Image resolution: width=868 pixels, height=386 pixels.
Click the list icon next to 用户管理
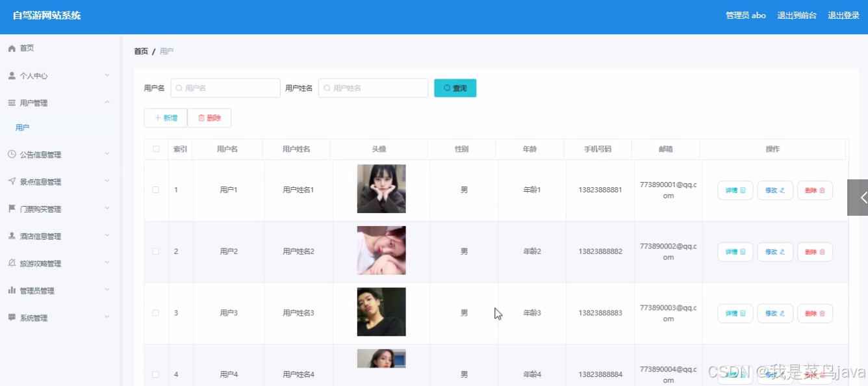(12, 103)
